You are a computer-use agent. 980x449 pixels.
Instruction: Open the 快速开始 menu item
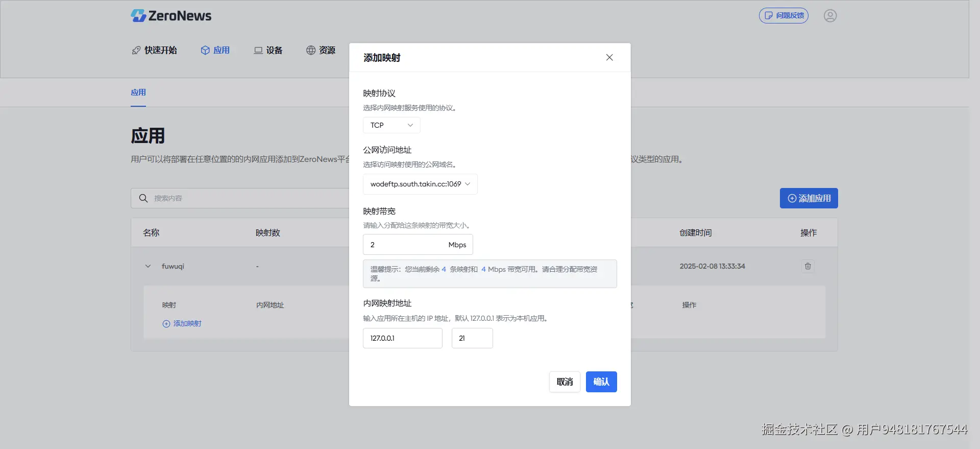[155, 50]
